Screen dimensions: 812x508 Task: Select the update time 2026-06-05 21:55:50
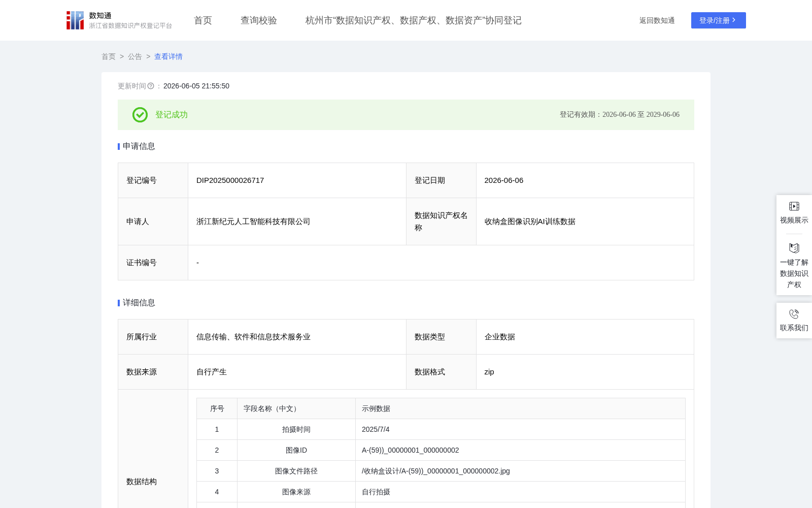pyautogui.click(x=196, y=86)
